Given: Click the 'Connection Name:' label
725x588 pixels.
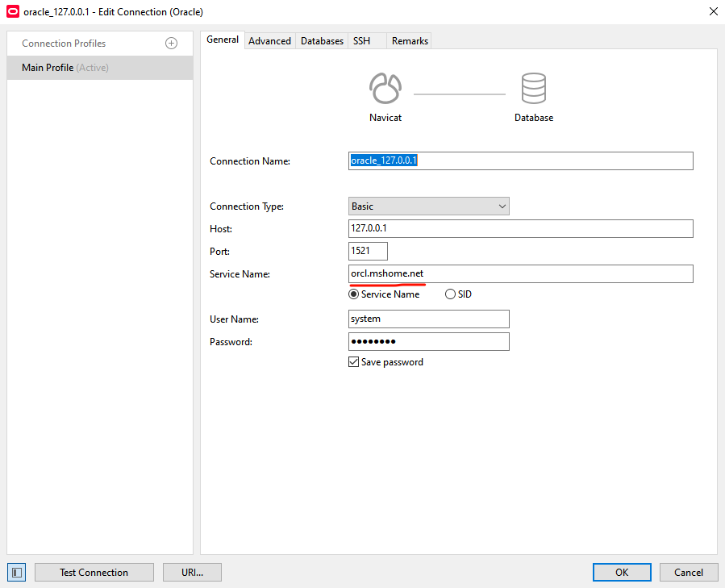Looking at the screenshot, I should click(x=250, y=161).
